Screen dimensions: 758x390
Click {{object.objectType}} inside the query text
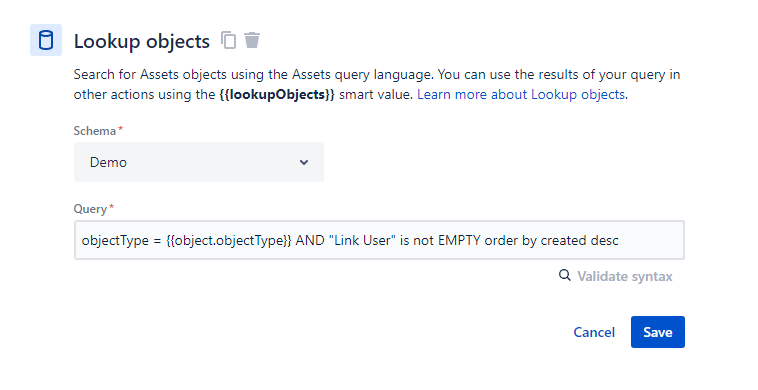click(229, 240)
